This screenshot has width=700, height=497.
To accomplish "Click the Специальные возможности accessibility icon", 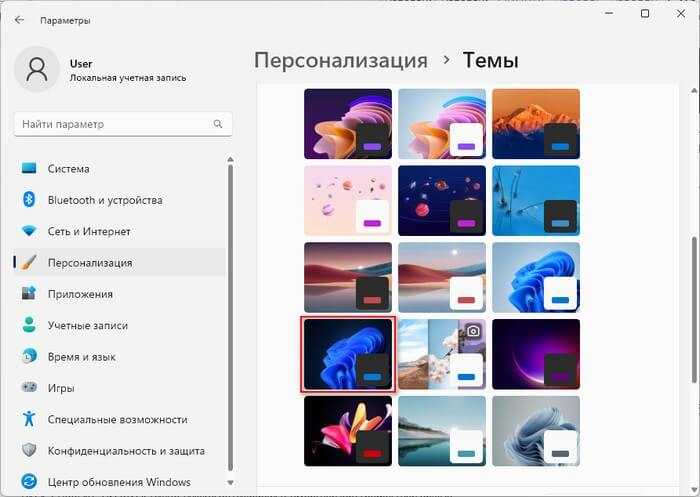I will point(29,419).
